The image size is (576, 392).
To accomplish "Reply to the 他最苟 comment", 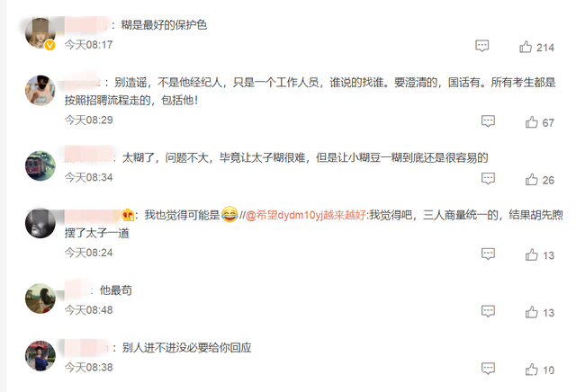I will coord(488,311).
